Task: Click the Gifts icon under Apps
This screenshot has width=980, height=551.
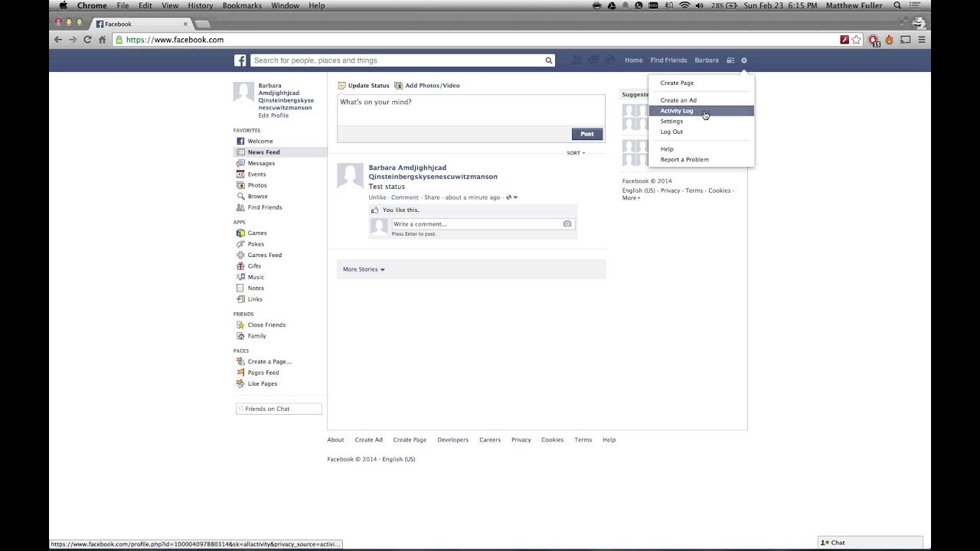Action: 240,266
